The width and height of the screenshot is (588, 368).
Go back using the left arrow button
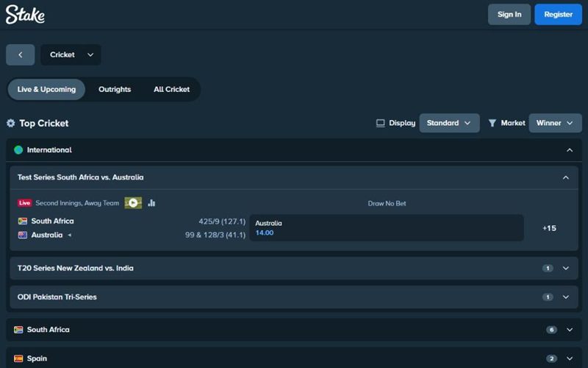click(x=21, y=54)
